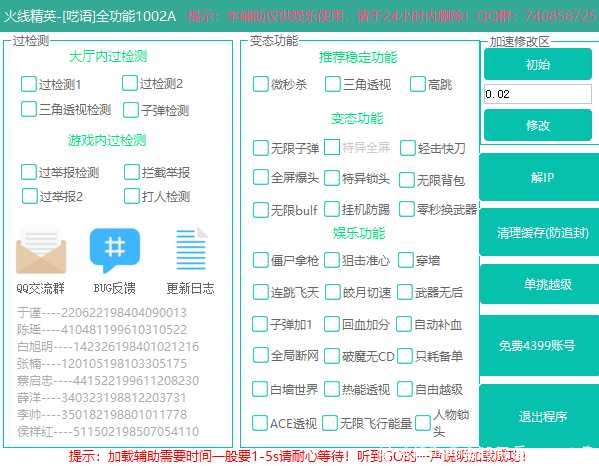Click the 娱乐功能 heading
This screenshot has height=466, width=599.
tap(359, 233)
